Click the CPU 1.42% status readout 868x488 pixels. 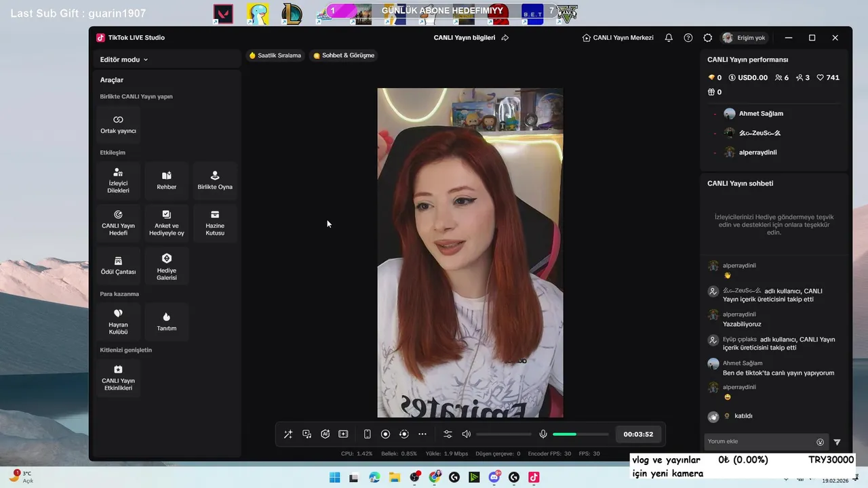[357, 453]
